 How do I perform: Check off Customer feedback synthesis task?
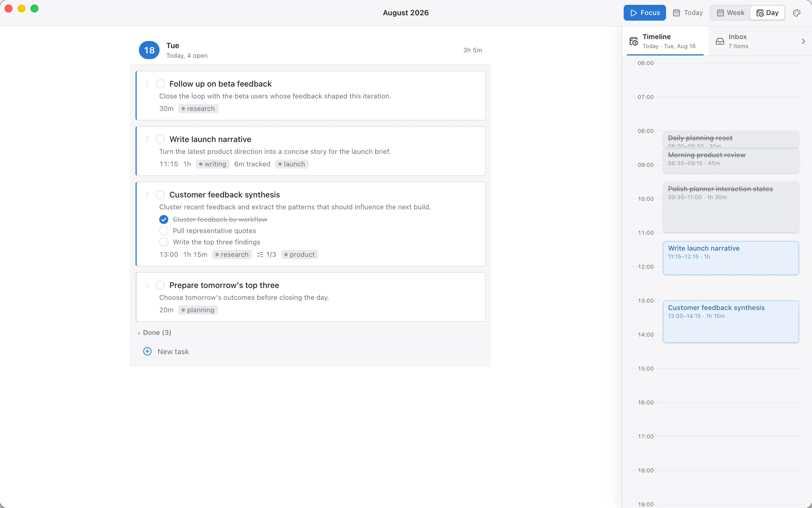coord(160,194)
